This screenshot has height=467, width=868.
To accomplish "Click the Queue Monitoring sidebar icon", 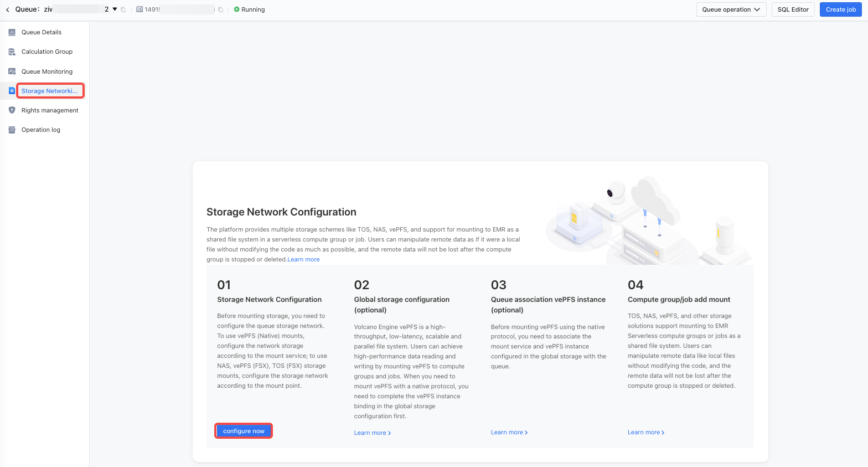I will click(12, 71).
